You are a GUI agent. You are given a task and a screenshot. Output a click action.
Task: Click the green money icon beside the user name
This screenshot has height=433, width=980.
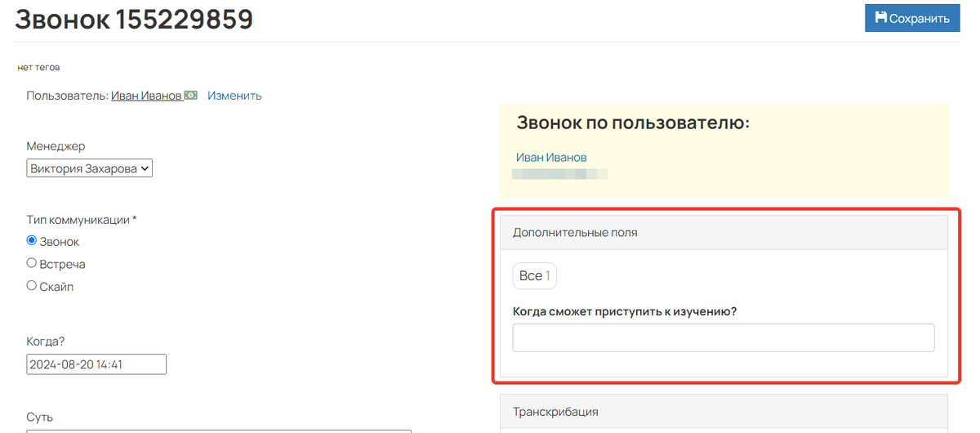coord(190,96)
